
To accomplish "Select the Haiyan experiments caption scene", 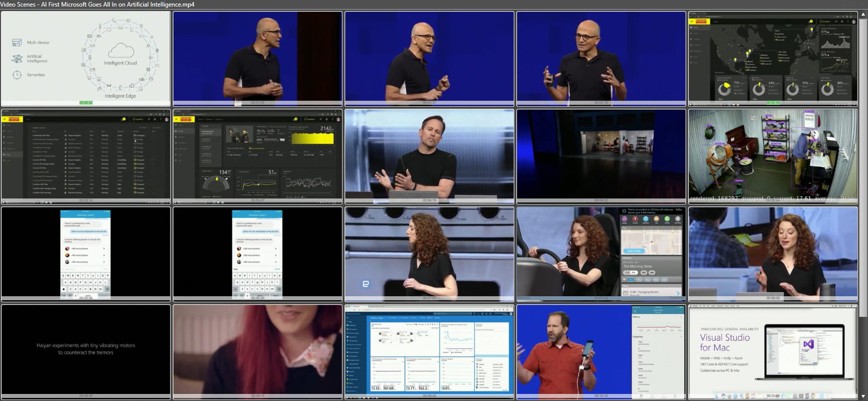I will click(86, 351).
